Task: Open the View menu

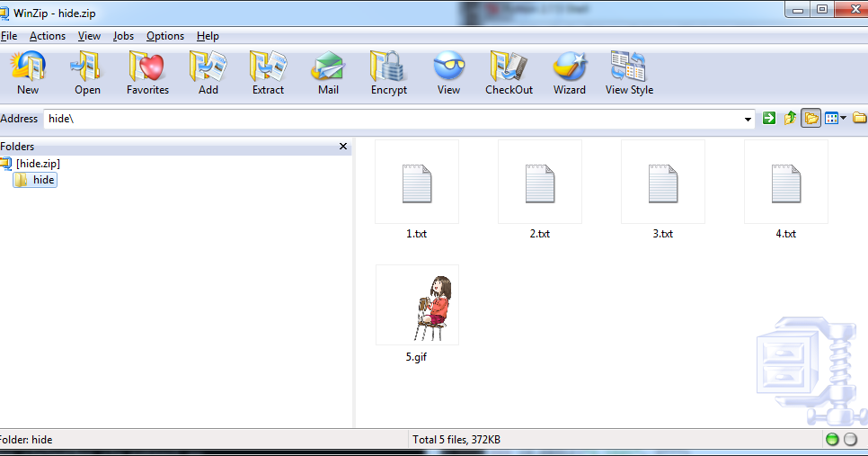Action: click(89, 36)
